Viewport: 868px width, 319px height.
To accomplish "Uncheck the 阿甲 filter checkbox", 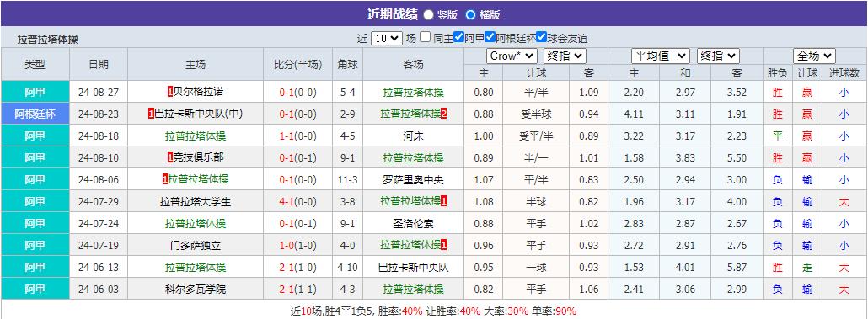I will pyautogui.click(x=458, y=37).
